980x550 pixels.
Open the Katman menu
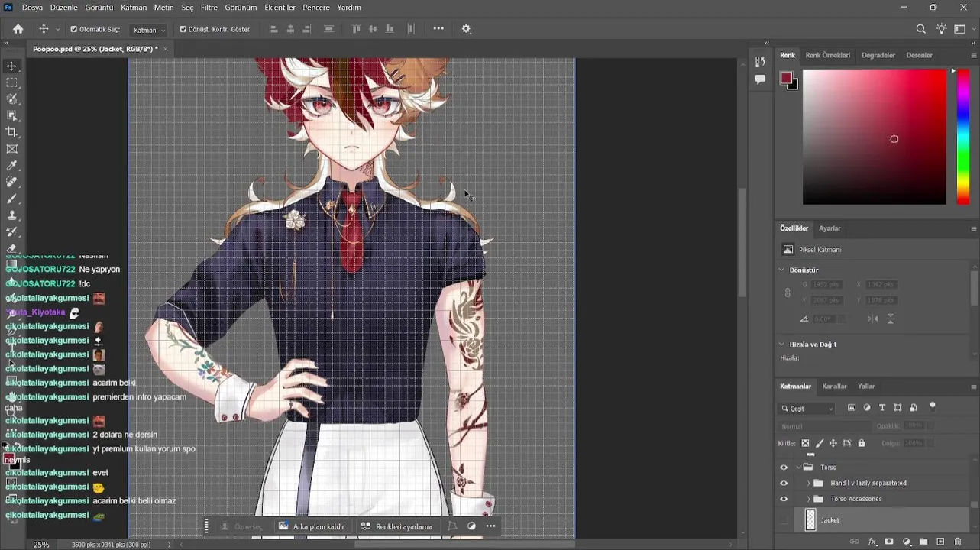pos(134,8)
